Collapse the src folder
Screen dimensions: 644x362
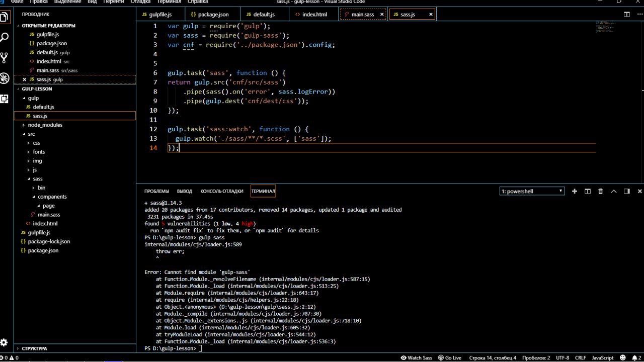(31, 134)
